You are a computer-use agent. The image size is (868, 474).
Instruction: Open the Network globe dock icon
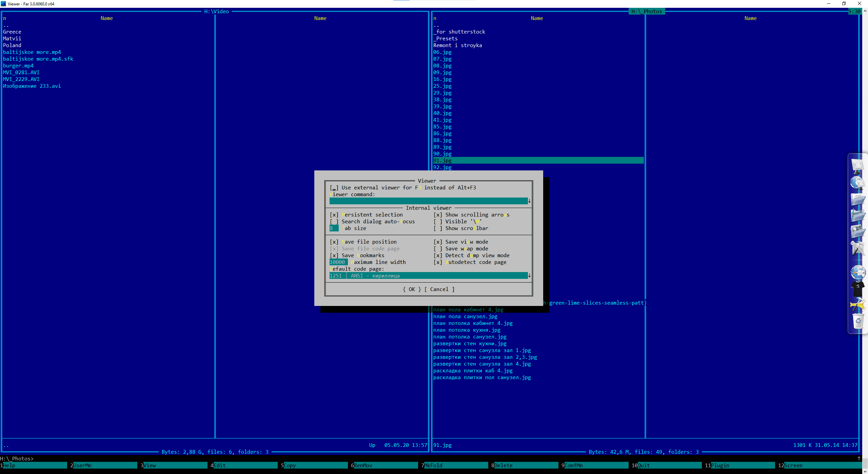pyautogui.click(x=857, y=183)
